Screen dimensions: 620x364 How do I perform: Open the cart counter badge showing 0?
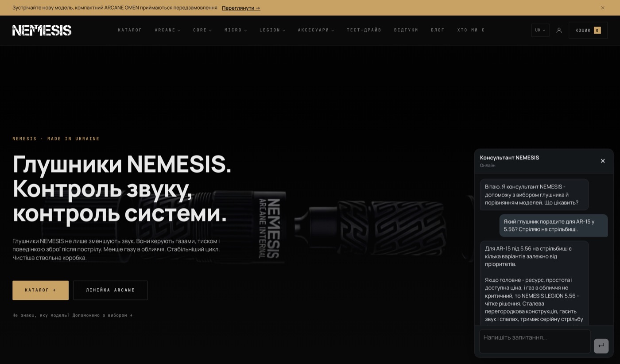point(597,30)
